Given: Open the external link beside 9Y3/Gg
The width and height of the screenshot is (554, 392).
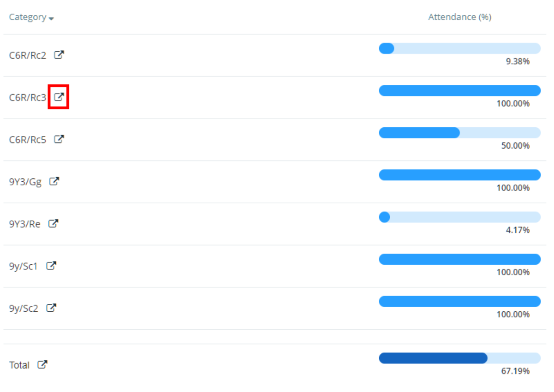Looking at the screenshot, I should pyautogui.click(x=55, y=181).
